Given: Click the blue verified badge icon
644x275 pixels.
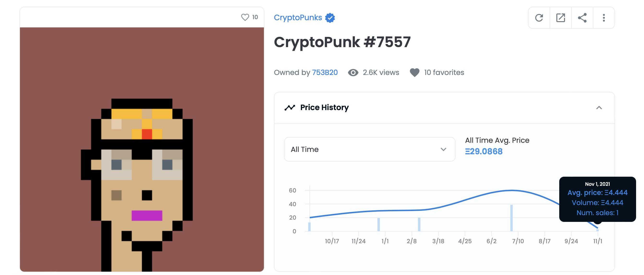Looking at the screenshot, I should 330,18.
